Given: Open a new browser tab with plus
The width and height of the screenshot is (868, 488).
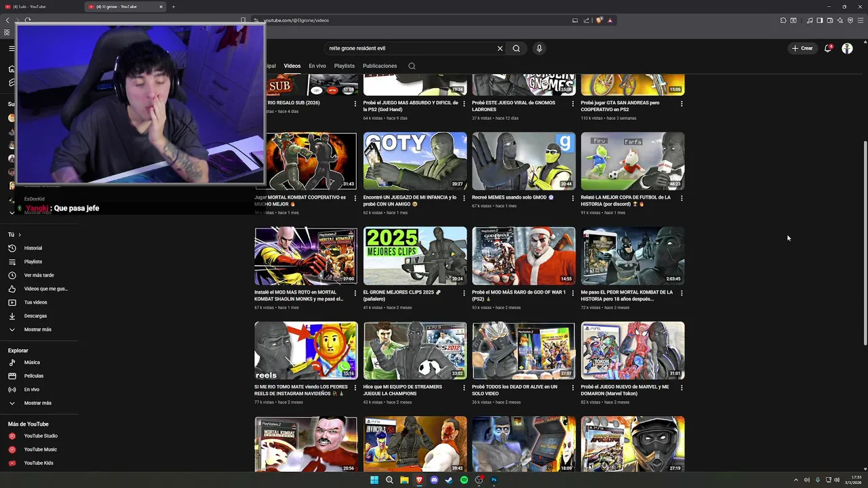Looking at the screenshot, I should pyautogui.click(x=174, y=7).
